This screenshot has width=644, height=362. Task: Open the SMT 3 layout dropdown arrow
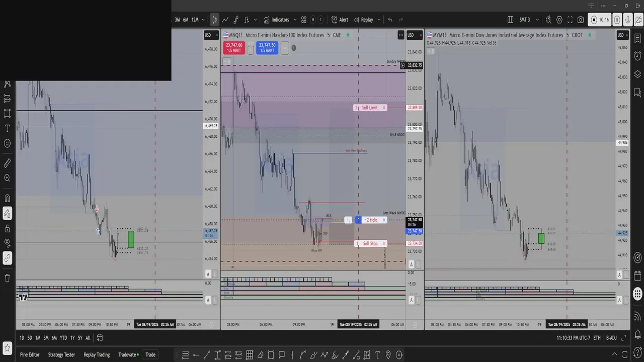538,20
